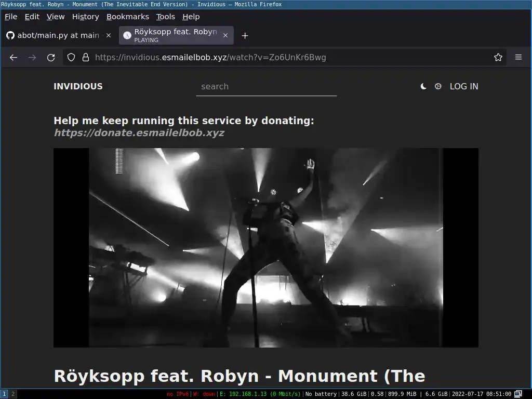Click the LOG IN link
Image resolution: width=532 pixels, height=399 pixels.
point(464,87)
